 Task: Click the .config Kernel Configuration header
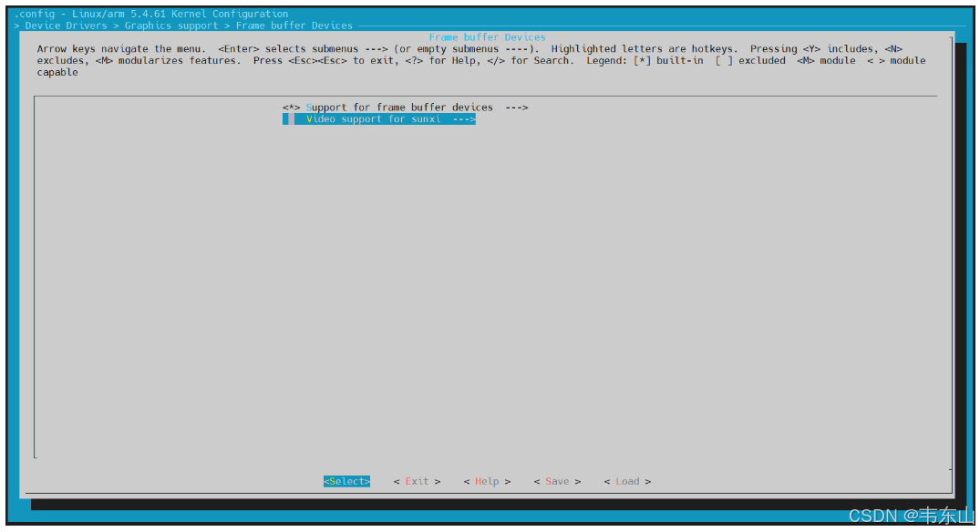[150, 14]
